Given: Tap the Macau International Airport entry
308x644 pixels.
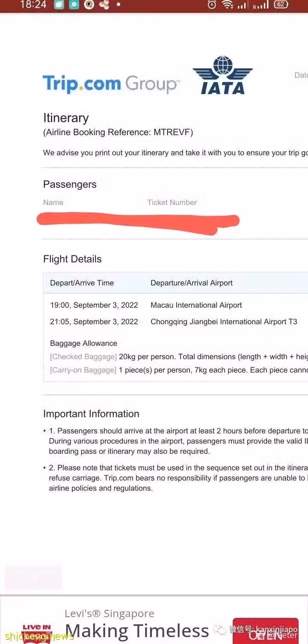Looking at the screenshot, I should pos(196,305).
